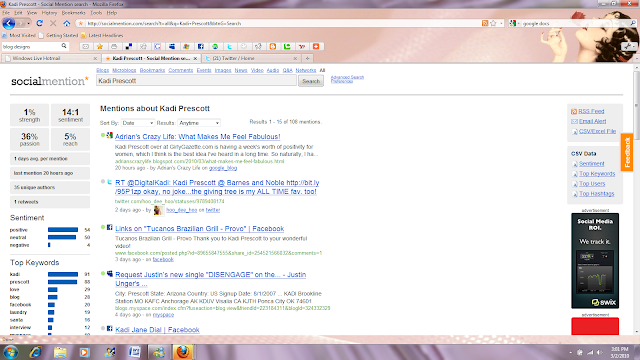Click the Social Media ROI advertisement
Image resolution: width=640 pixels, height=360 pixels.
(595, 261)
